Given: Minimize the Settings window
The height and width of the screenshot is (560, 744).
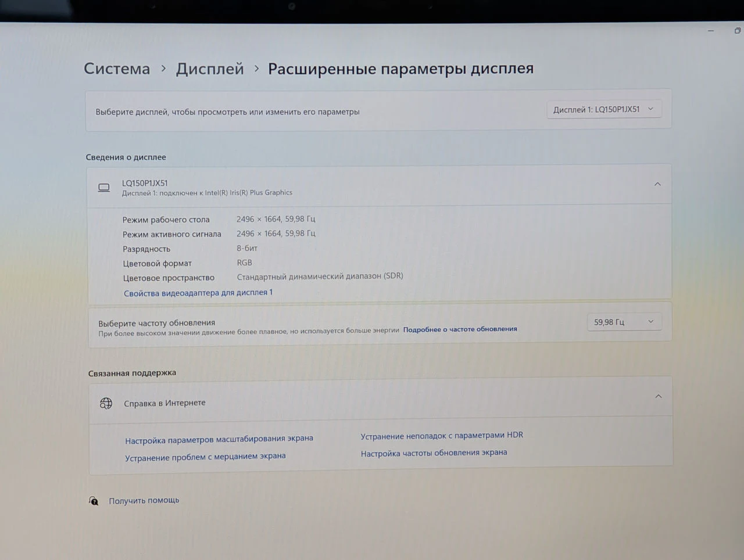Looking at the screenshot, I should (711, 30).
